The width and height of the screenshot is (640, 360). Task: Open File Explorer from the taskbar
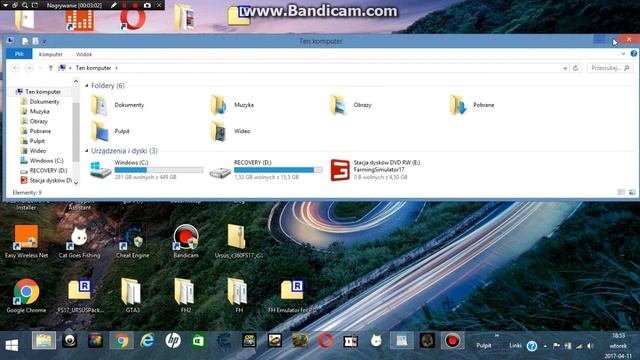(44, 340)
